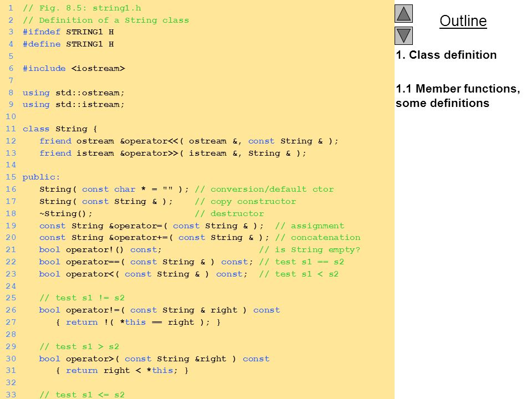
Task: Click the friend istream &operator>> declaration
Action: coord(173,154)
